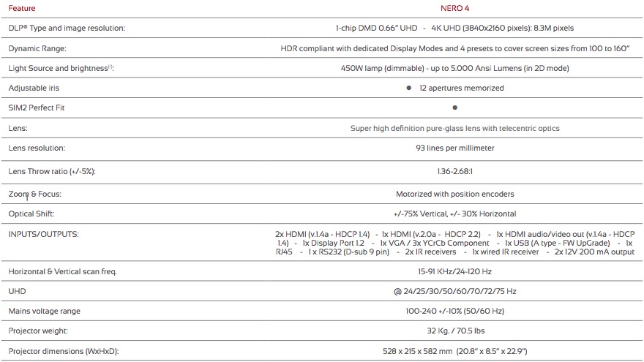Select the Lens resolution label
The height and width of the screenshot is (362, 644).
pyautogui.click(x=37, y=148)
